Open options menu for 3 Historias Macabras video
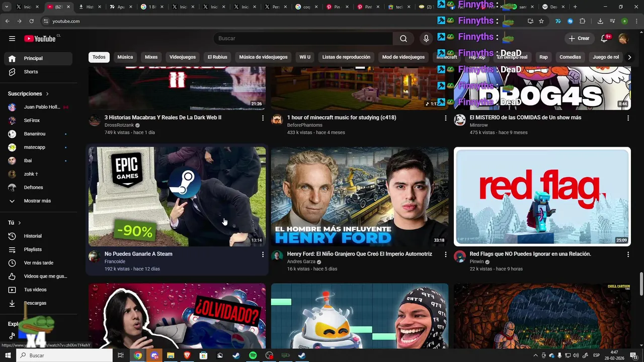This screenshot has height=362, width=644. (x=263, y=118)
